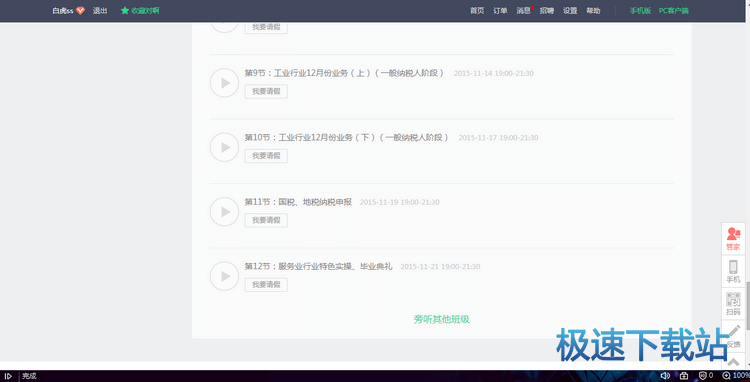This screenshot has height=382, width=750.
Task: Go to 首页 in top navigation
Action: point(477,11)
